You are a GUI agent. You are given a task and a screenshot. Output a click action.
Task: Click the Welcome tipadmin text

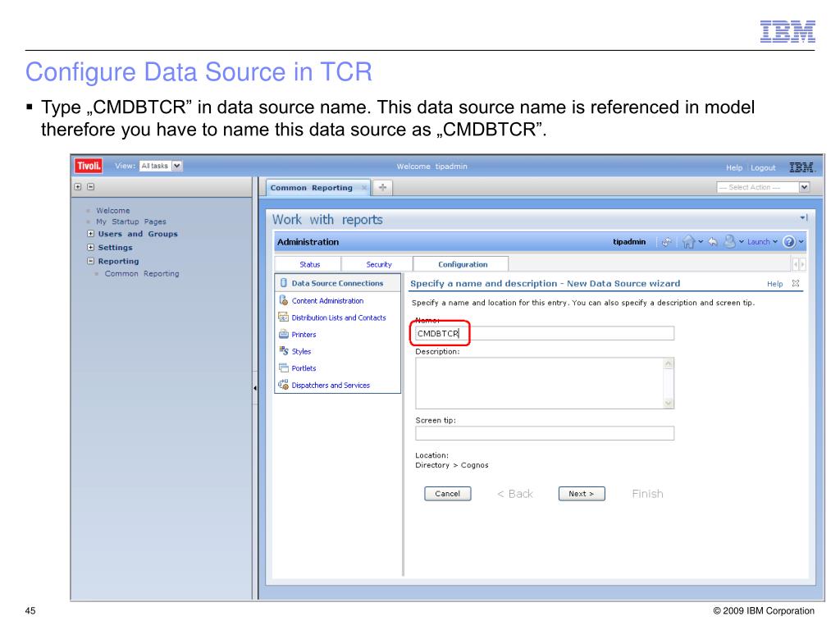click(x=431, y=167)
